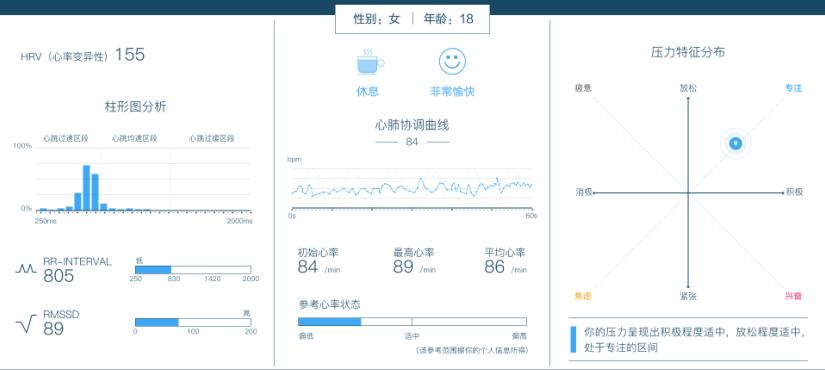
Task: Click the 放松 axis label
Action: [688, 88]
